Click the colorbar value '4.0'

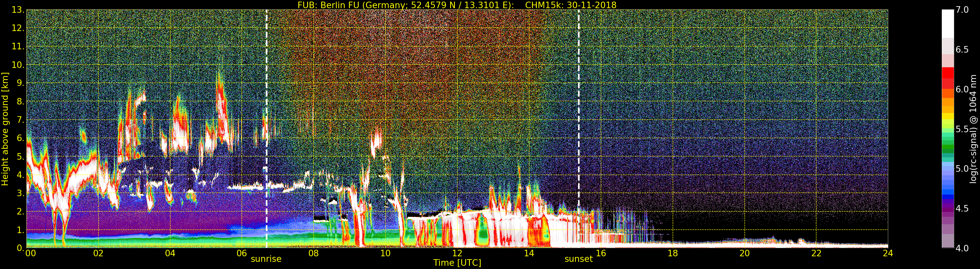962,248
